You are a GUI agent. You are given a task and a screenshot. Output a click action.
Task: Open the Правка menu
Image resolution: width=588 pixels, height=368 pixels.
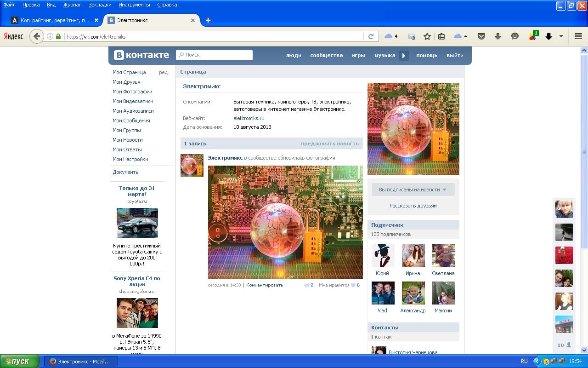[x=31, y=5]
